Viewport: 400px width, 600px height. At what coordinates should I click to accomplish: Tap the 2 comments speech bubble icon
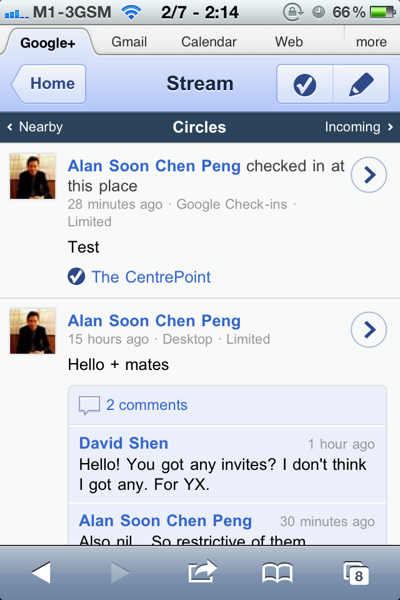89,405
